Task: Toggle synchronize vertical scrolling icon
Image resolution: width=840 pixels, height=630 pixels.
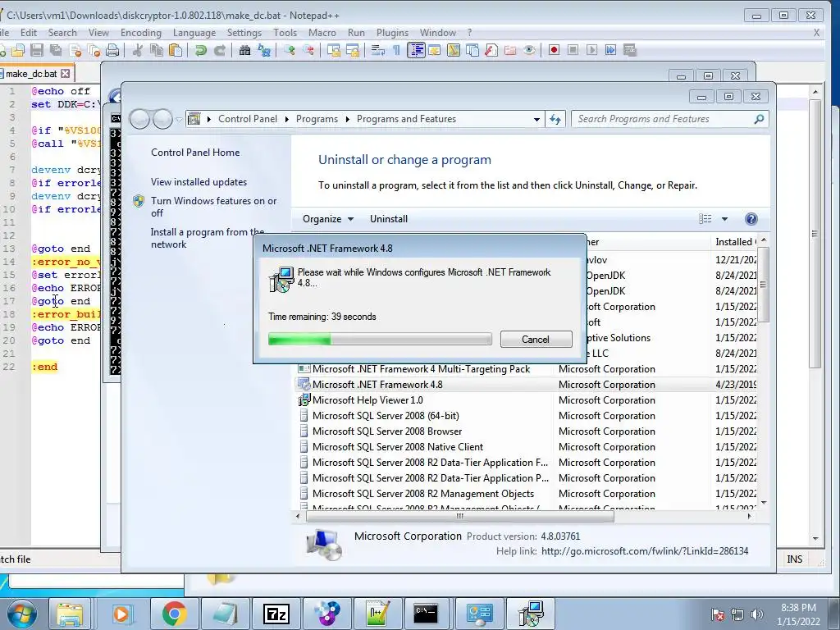Action: [x=334, y=50]
